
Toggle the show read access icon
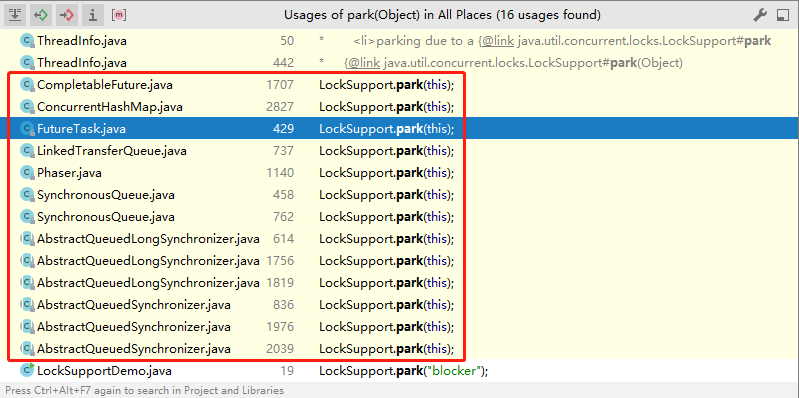point(41,15)
